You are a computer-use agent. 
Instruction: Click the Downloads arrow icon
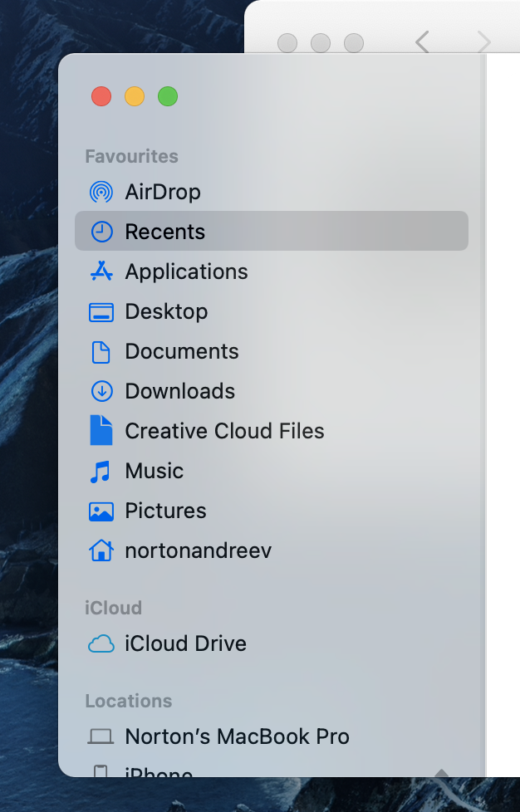[101, 392]
